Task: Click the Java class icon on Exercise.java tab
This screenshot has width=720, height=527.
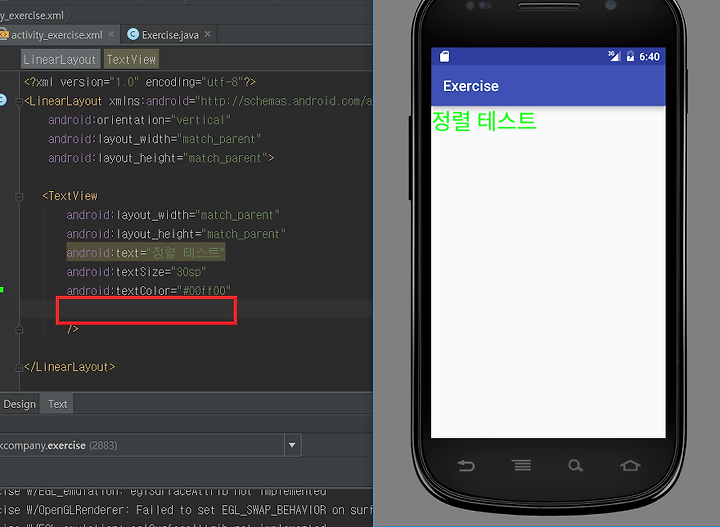Action: pos(133,34)
